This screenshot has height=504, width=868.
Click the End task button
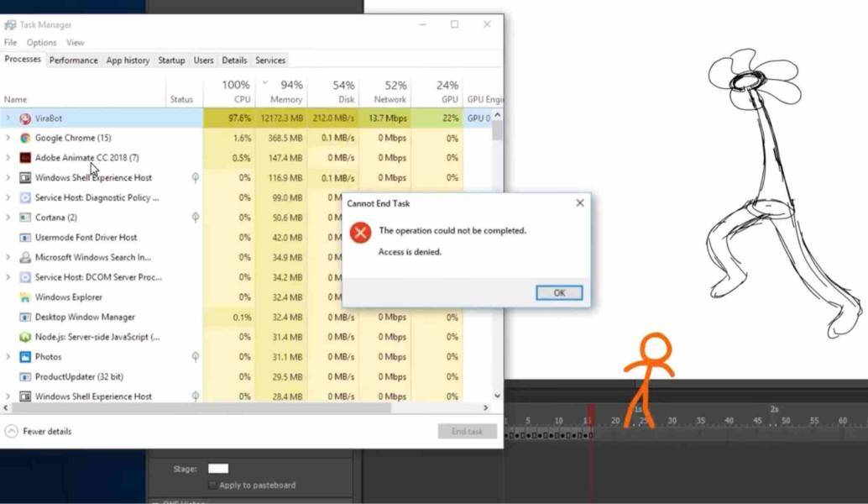468,432
